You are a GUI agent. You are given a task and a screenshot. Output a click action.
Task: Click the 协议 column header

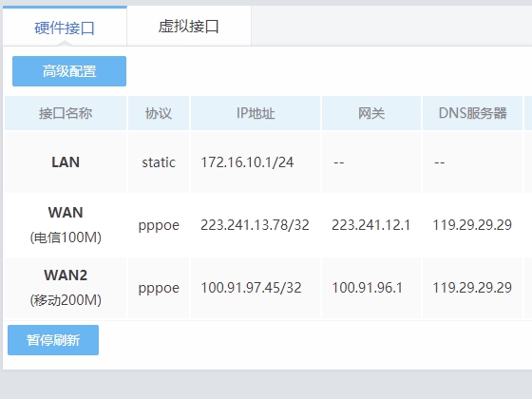[159, 113]
